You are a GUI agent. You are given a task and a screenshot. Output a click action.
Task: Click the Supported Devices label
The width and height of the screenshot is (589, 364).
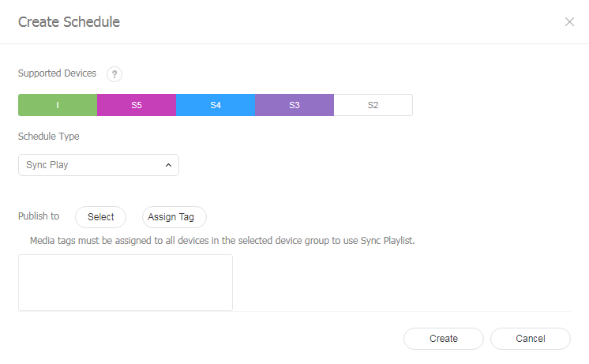coord(57,73)
